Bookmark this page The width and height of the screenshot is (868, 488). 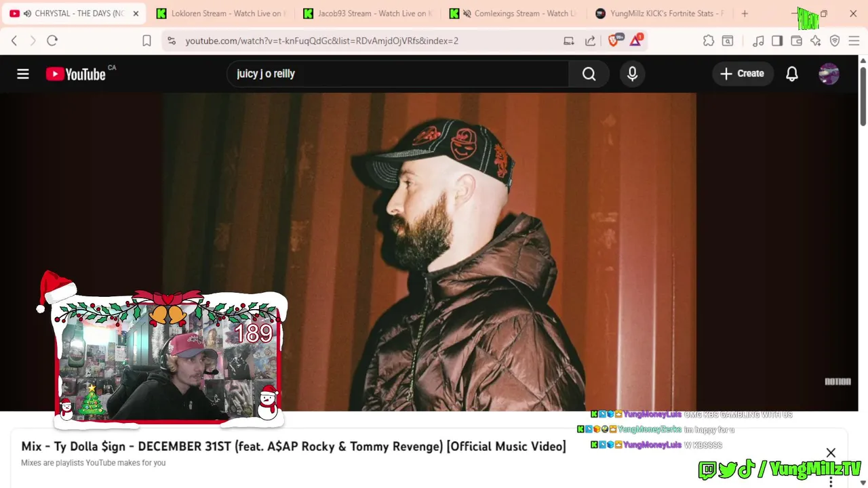coord(146,41)
